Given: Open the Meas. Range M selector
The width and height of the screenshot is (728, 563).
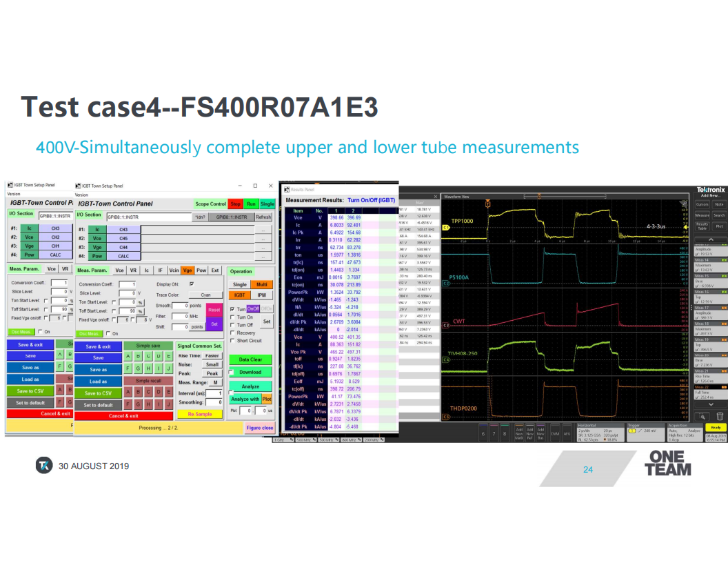Looking at the screenshot, I should 215,382.
